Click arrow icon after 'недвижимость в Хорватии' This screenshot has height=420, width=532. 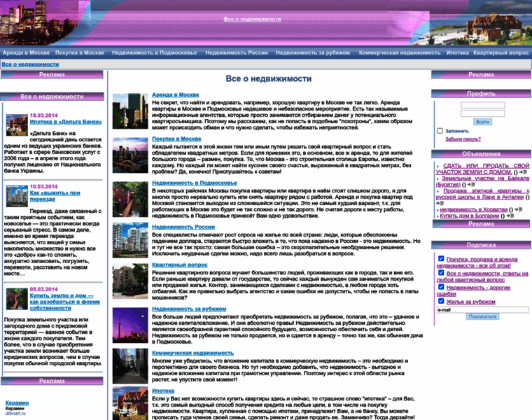pos(518,210)
